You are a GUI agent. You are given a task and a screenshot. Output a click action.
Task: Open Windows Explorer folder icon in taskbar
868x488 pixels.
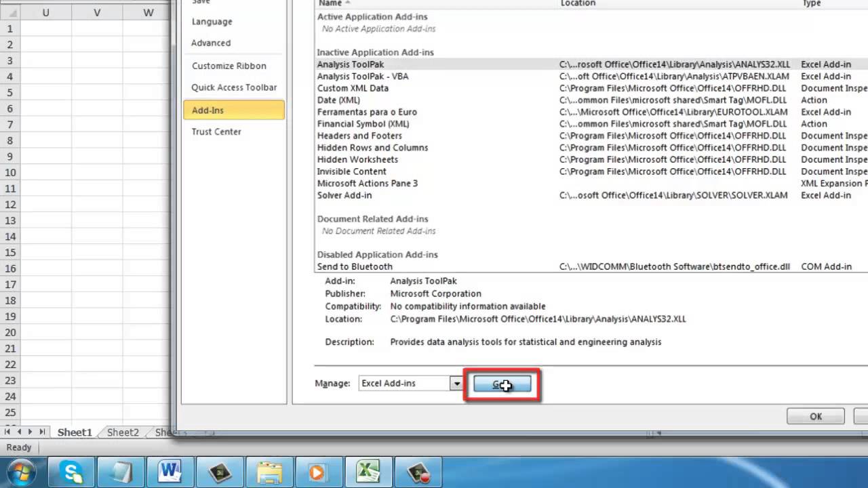pos(269,472)
